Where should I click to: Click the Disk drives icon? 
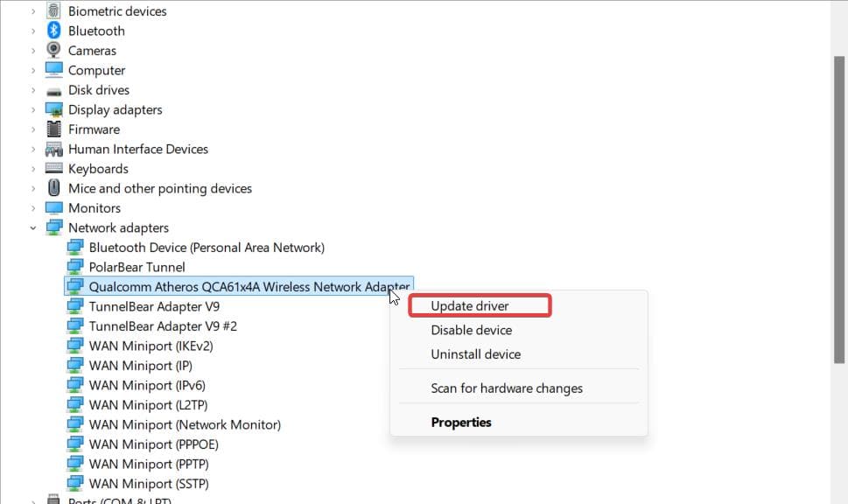click(54, 90)
